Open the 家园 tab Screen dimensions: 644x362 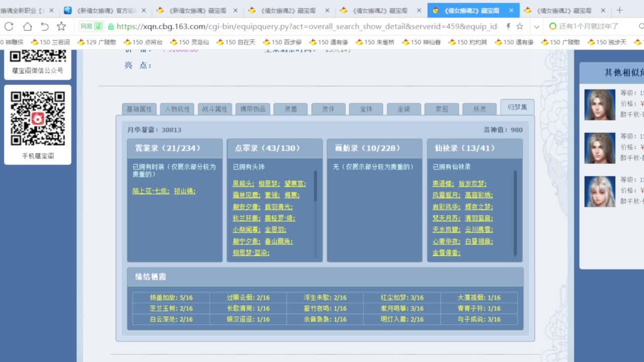click(x=441, y=109)
